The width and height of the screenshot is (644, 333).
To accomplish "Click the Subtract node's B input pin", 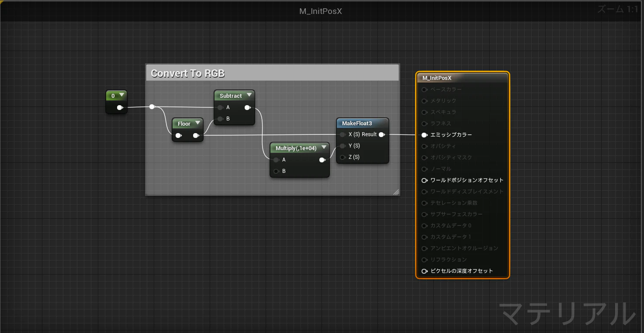I will click(x=221, y=119).
